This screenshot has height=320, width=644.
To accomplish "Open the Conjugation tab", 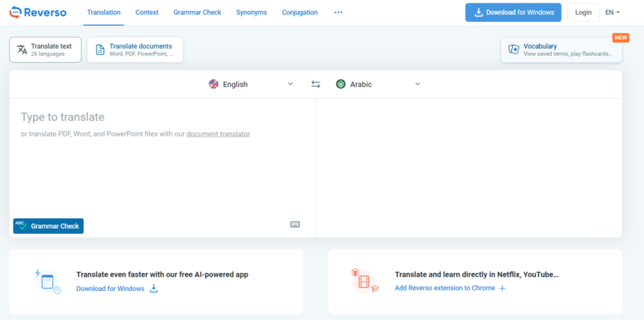I will pyautogui.click(x=299, y=13).
